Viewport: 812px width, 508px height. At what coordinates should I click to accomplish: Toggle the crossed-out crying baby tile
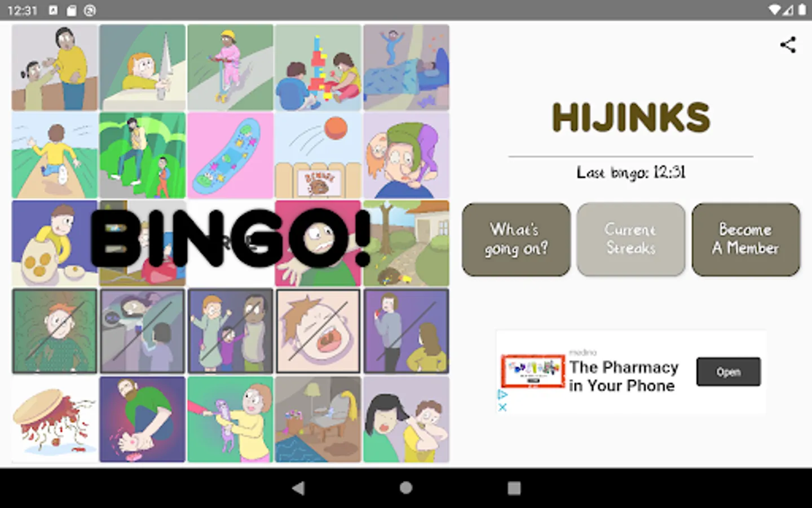318,331
